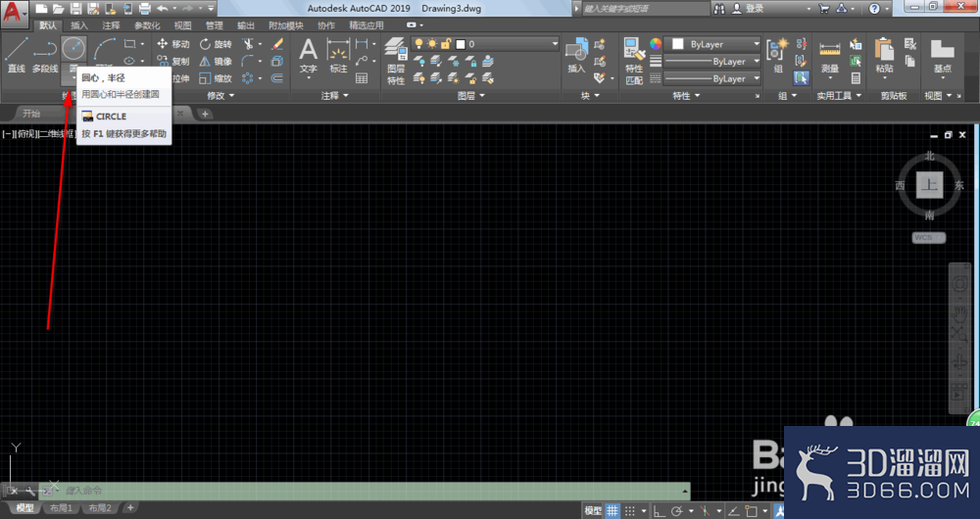Toggle polar tracking in status bar
The image size is (980, 519).
677,511
